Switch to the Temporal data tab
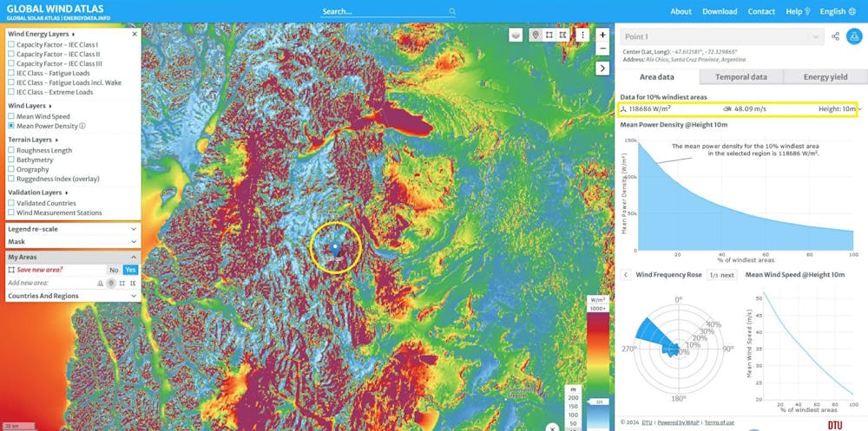 [x=741, y=77]
